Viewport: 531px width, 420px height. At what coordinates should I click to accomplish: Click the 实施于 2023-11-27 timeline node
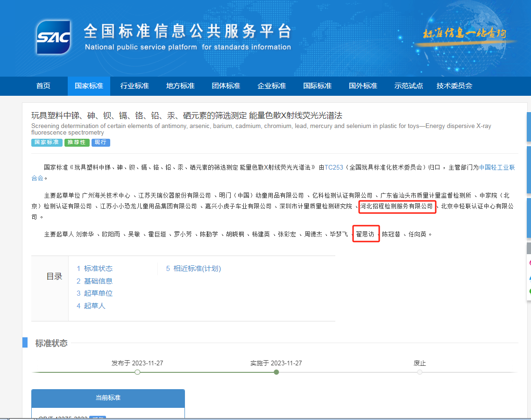tap(276, 372)
